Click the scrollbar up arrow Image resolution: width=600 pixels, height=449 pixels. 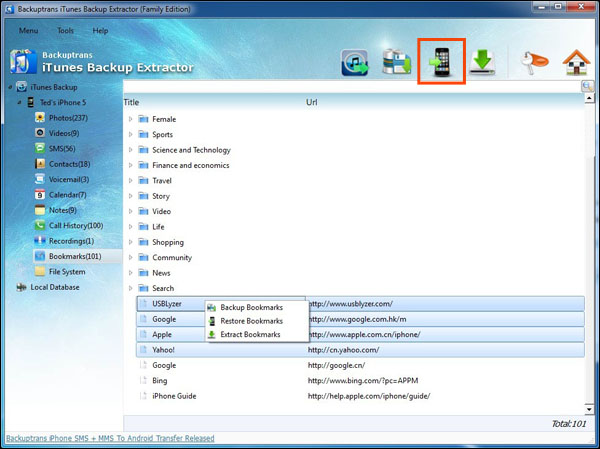point(589,98)
